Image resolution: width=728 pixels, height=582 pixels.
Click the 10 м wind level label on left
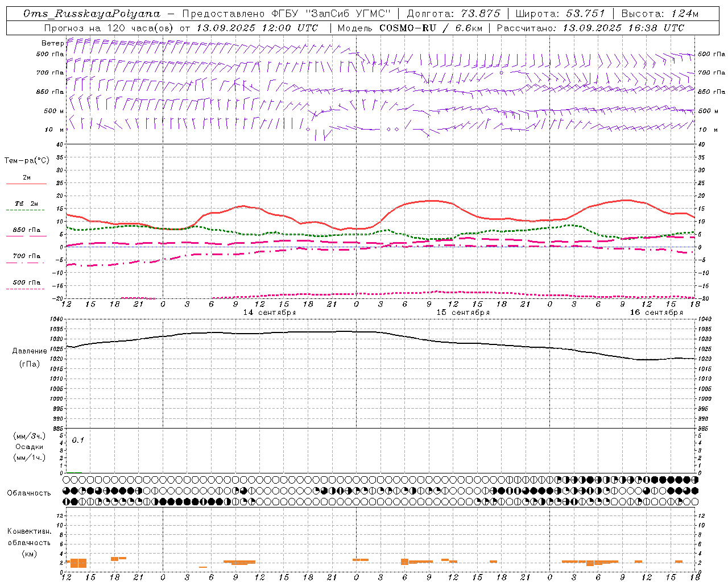(x=55, y=130)
